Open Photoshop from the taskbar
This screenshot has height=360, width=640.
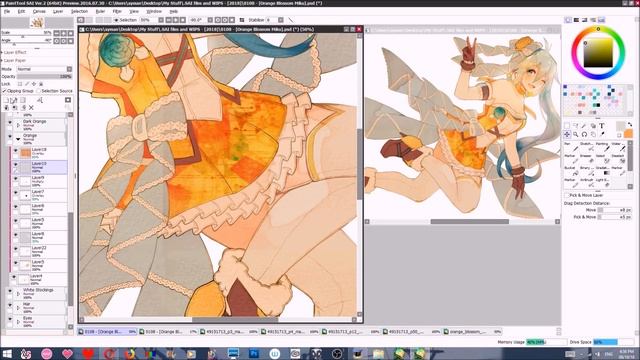(254, 353)
